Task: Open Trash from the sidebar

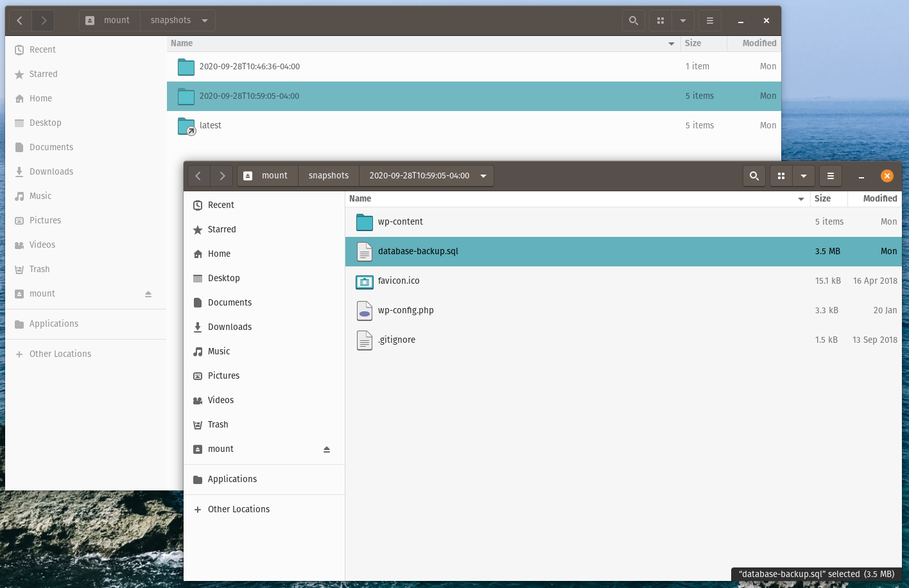Action: pyautogui.click(x=218, y=424)
